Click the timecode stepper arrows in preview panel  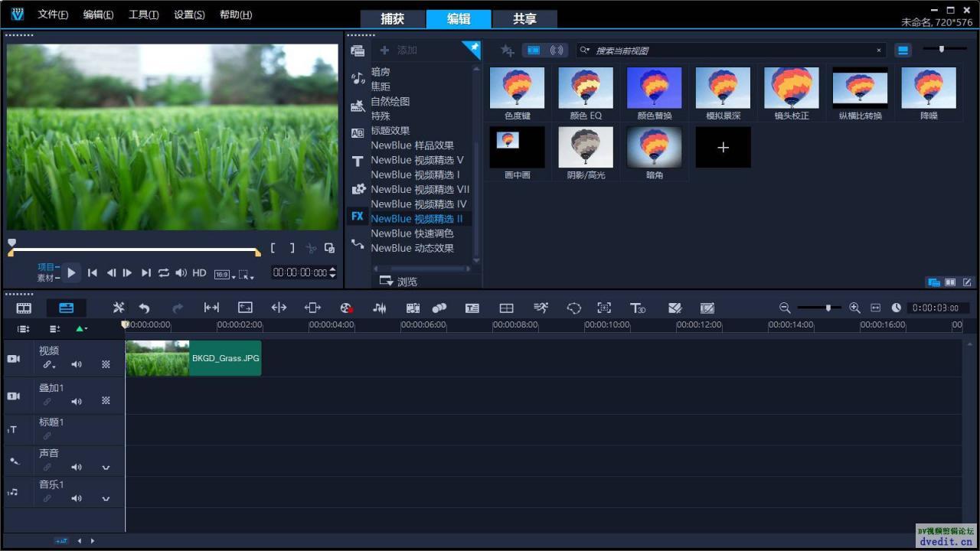(x=332, y=272)
